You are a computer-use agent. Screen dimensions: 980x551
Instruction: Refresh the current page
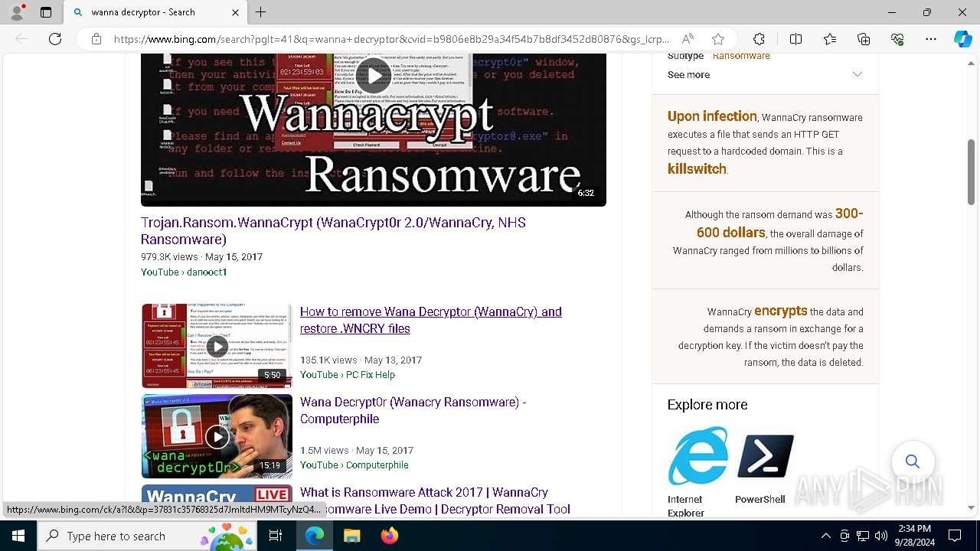point(55,39)
